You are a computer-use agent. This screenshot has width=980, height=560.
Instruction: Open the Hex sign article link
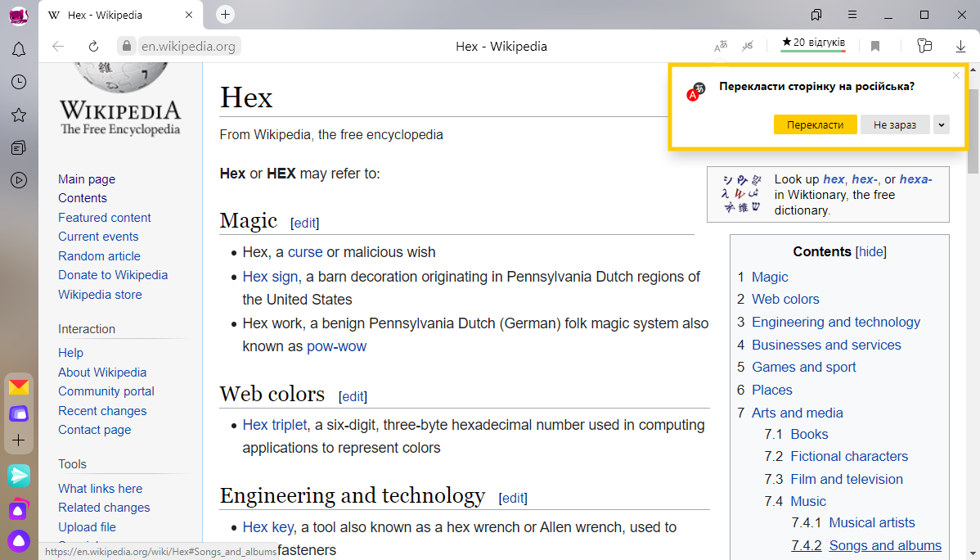pos(270,277)
